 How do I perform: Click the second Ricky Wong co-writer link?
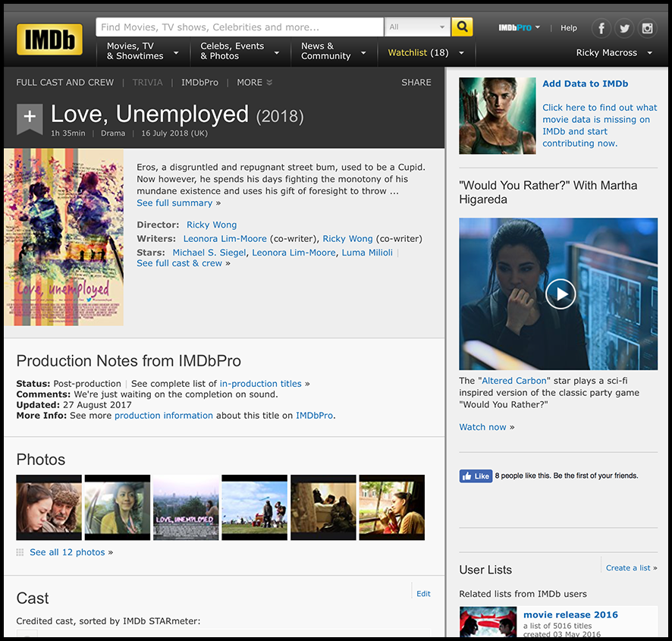pyautogui.click(x=347, y=238)
